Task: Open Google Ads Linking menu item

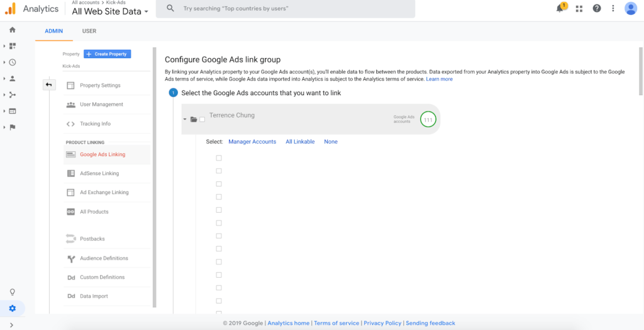Action: [x=107, y=155]
